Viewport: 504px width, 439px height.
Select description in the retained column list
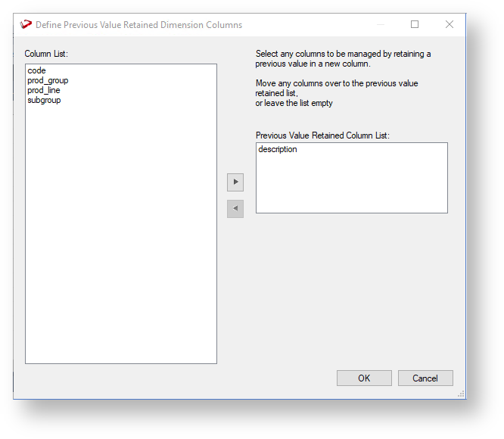coord(278,149)
